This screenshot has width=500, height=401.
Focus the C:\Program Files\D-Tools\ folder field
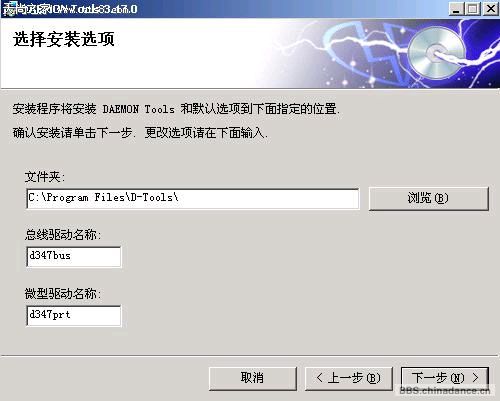pos(193,199)
